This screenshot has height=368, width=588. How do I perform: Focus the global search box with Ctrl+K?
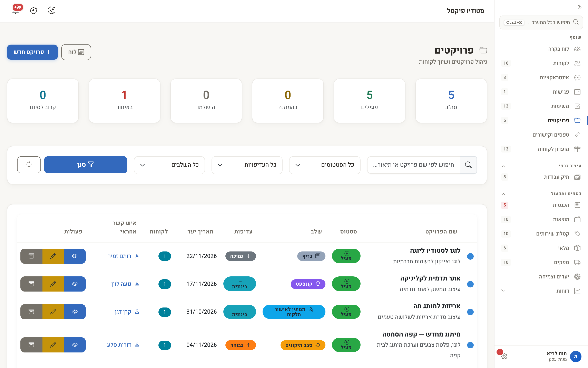541,22
